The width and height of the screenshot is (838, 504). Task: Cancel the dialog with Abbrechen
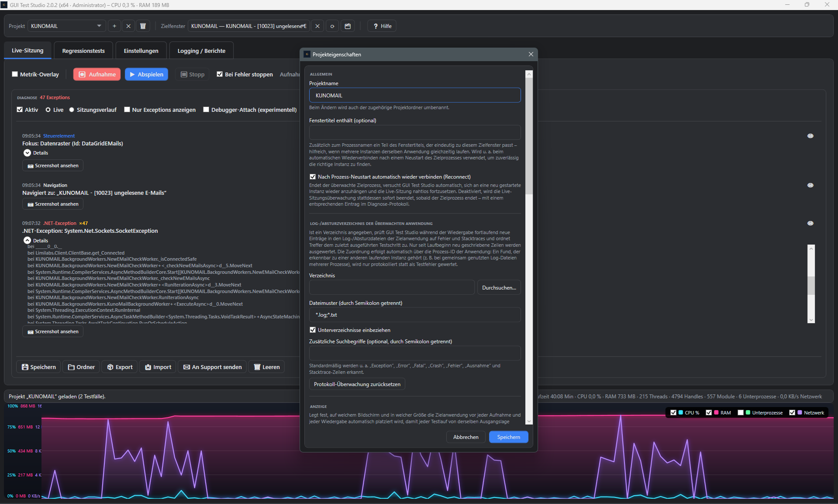pyautogui.click(x=466, y=437)
